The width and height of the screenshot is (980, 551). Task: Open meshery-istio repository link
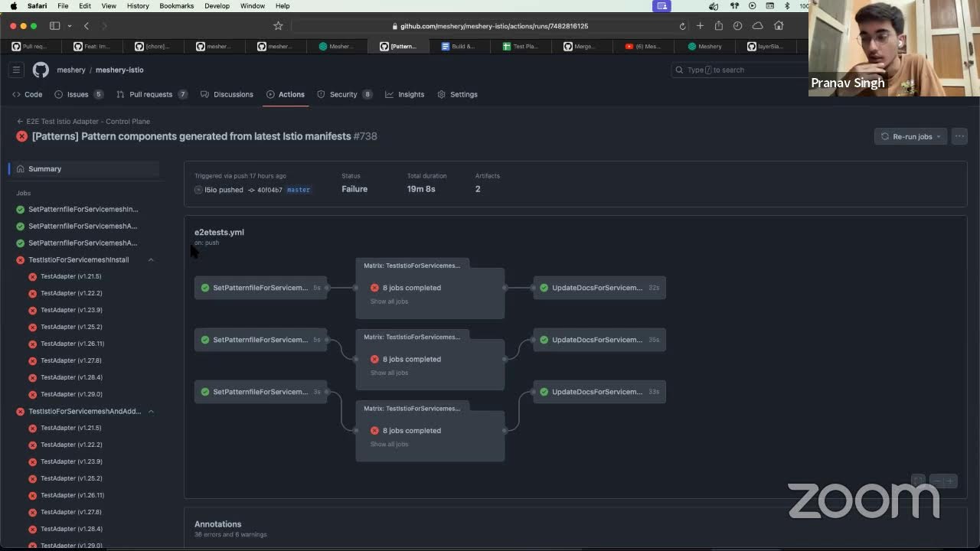pyautogui.click(x=119, y=70)
